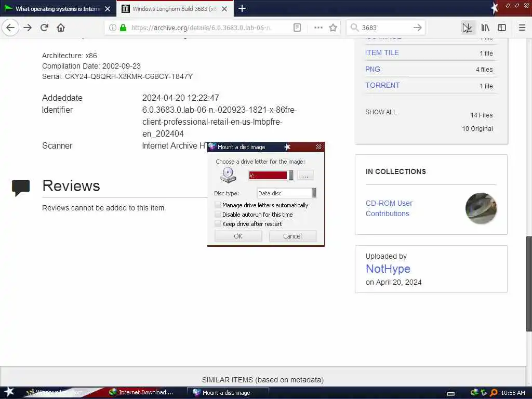Viewport: 532px width, 399px height.
Task: Check Keep drive after restart
Action: [x=218, y=224]
